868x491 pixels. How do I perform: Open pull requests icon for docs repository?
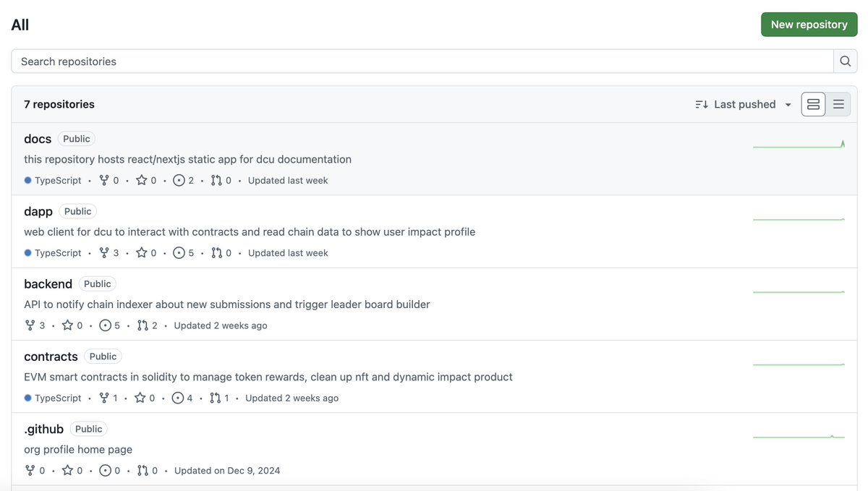coord(216,181)
